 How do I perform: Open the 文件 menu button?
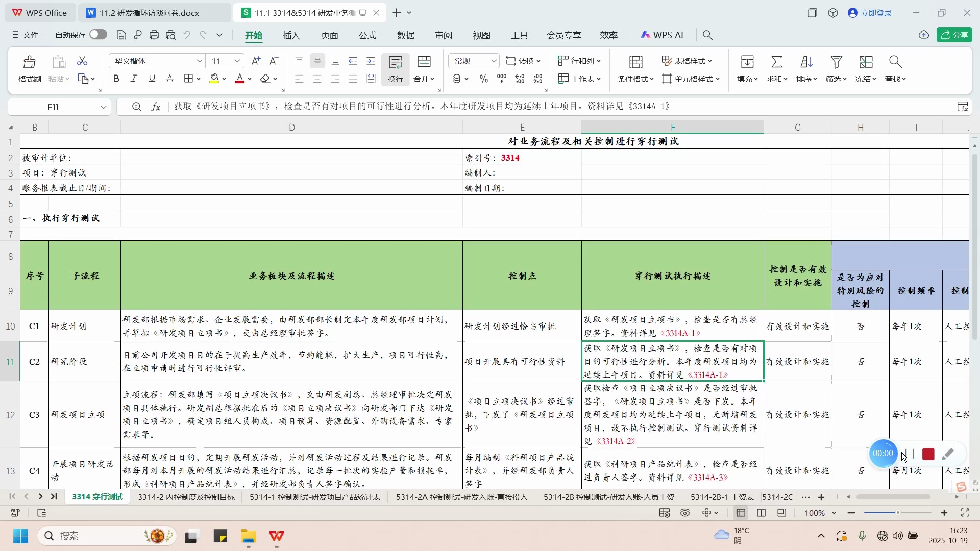tap(25, 35)
